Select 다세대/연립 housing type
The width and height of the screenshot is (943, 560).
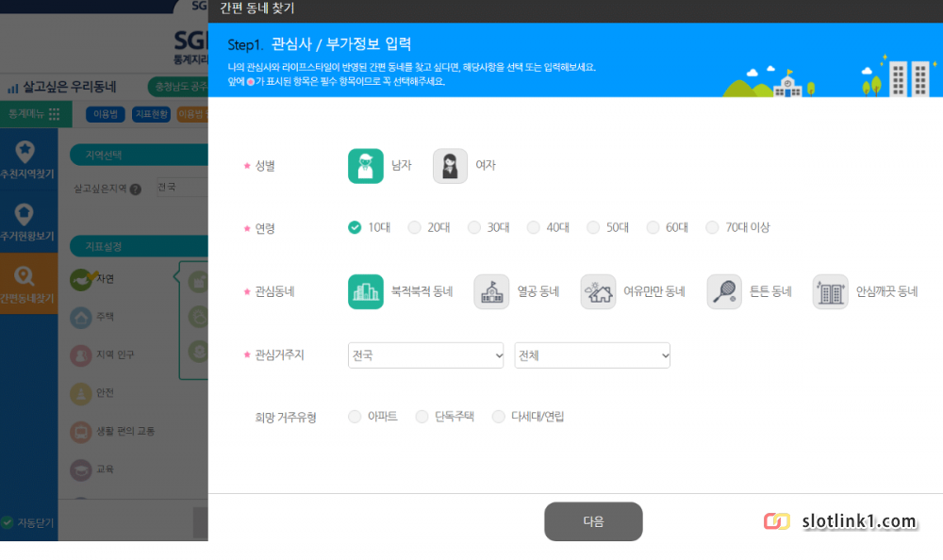coord(498,417)
